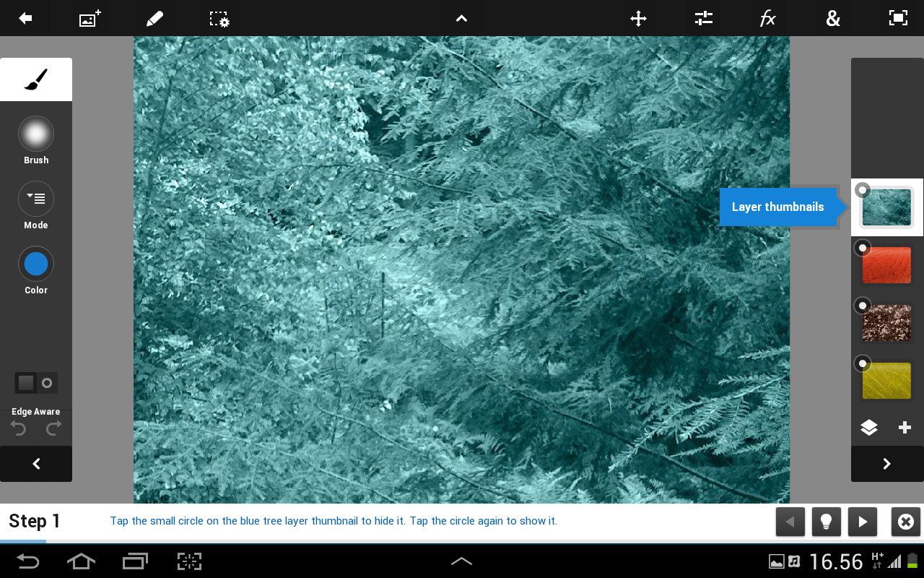The width and height of the screenshot is (924, 578).
Task: Redo the last action
Action: (54, 428)
